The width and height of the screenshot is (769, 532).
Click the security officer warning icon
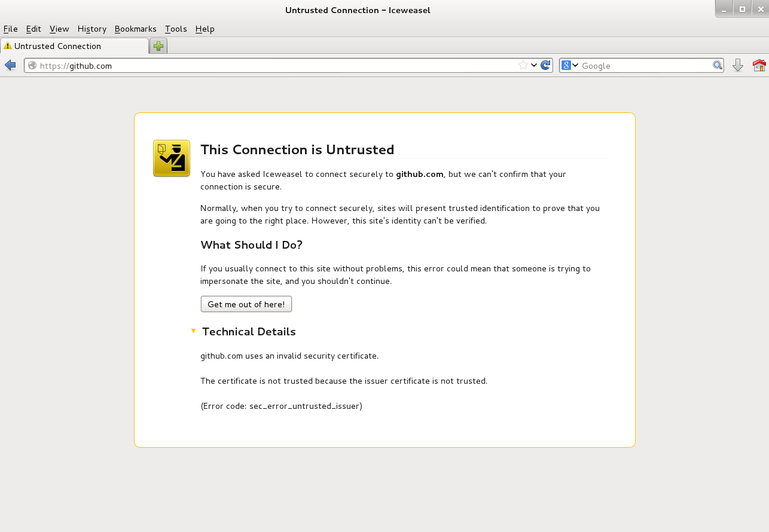click(172, 158)
